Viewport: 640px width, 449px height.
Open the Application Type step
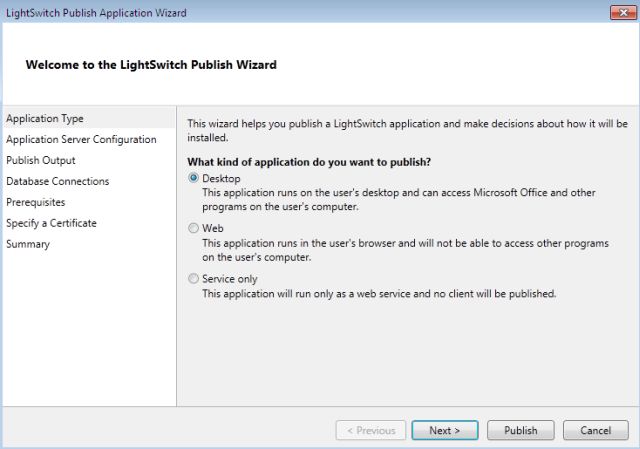click(x=45, y=118)
